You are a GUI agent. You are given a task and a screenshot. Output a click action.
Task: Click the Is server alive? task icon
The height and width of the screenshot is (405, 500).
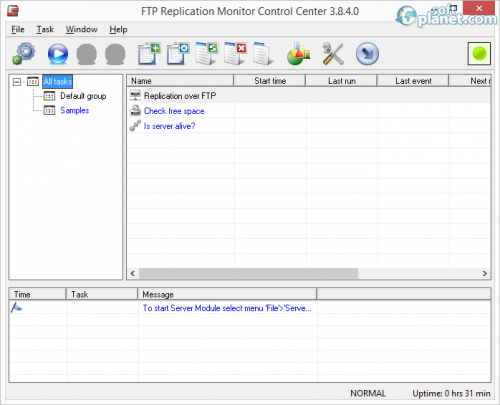pos(135,125)
